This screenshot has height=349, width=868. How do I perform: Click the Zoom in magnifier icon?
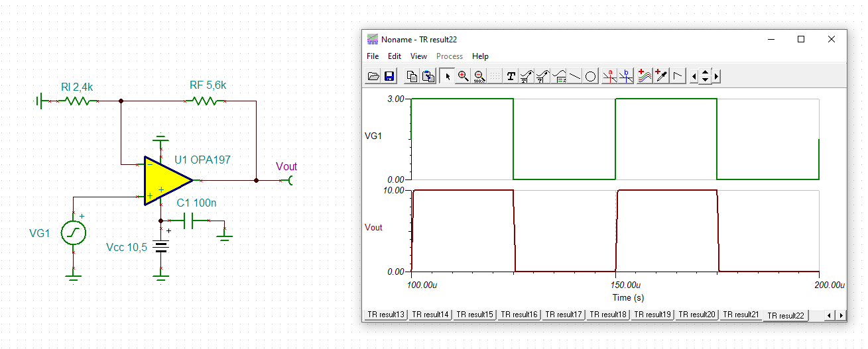[x=463, y=76]
